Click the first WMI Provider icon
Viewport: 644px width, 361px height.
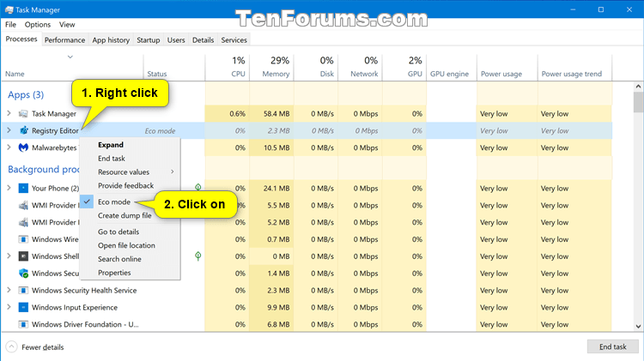[23, 205]
